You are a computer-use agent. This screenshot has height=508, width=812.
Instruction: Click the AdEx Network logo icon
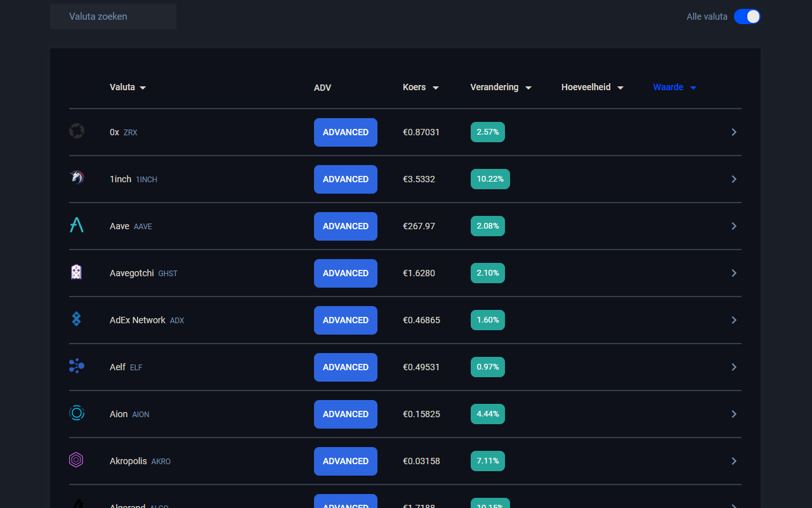[x=77, y=319]
